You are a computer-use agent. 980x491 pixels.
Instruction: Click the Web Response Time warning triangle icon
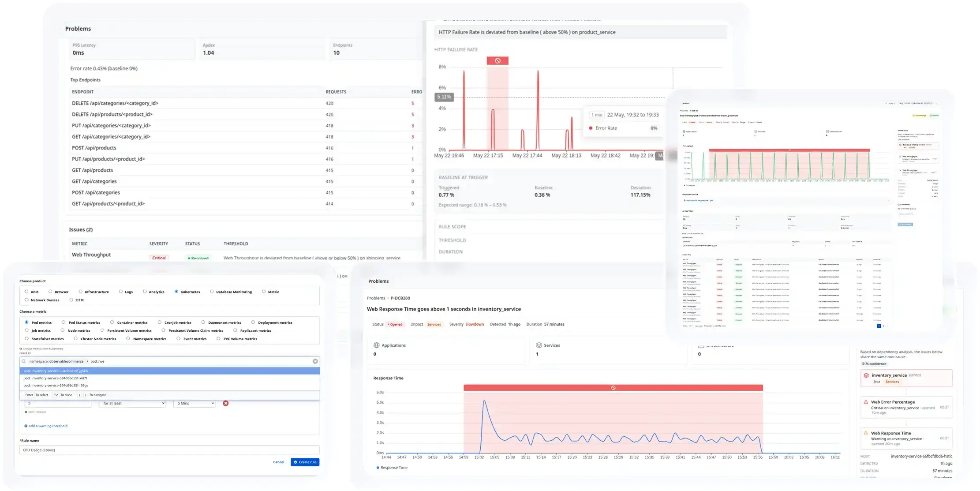pos(866,433)
